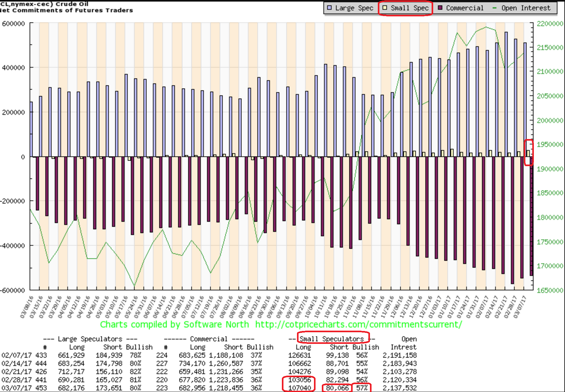This screenshot has width=565, height=392.
Task: Click the 03/07/17 row date in table
Action: [x=16, y=388]
